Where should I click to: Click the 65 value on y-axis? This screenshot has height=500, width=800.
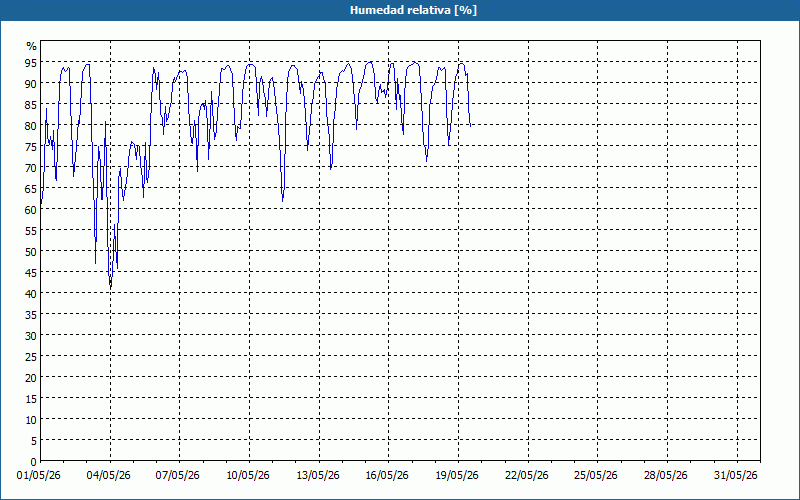click(x=31, y=189)
